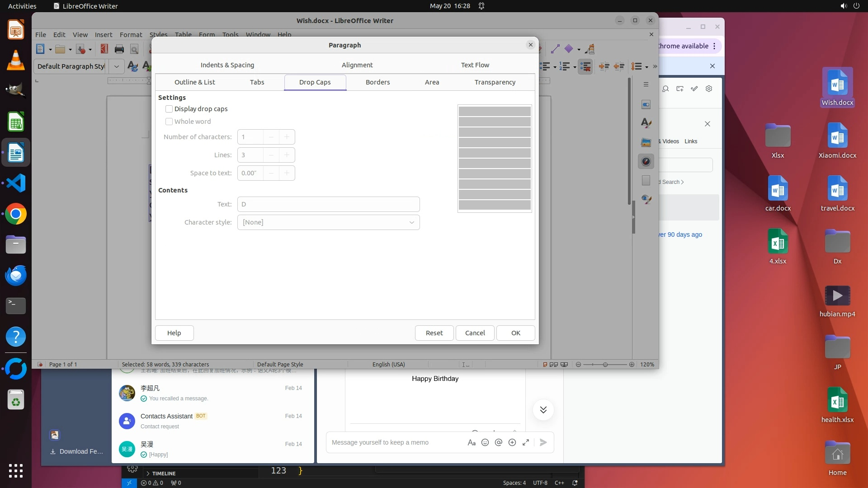
Task: Click OK to confirm Paragraph dialog
Action: tap(515, 333)
